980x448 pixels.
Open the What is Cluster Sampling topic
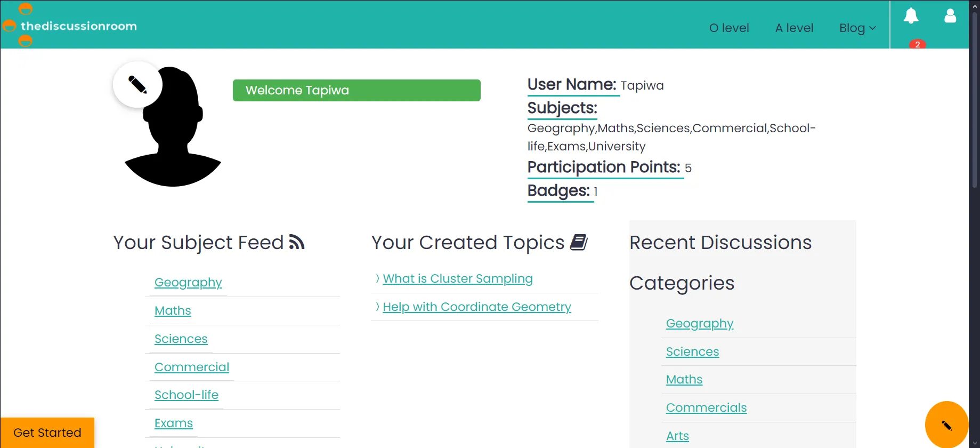(x=457, y=278)
